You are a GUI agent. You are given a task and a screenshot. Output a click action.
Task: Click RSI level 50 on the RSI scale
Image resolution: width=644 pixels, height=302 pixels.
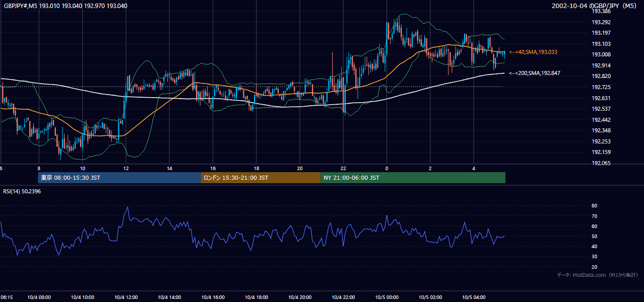click(x=594, y=236)
